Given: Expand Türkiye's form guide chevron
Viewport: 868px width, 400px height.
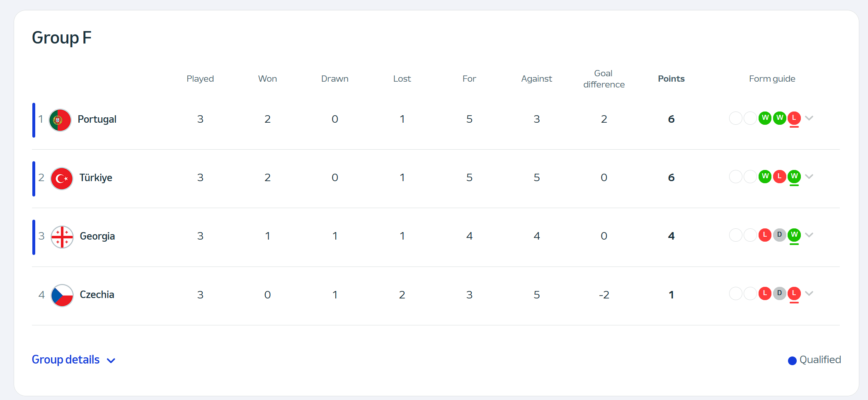Looking at the screenshot, I should coord(809,177).
